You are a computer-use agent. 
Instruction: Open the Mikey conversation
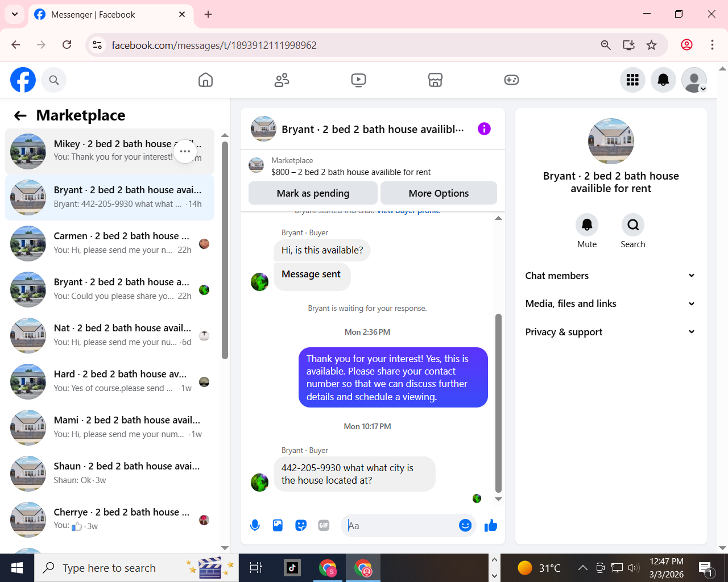(x=110, y=152)
